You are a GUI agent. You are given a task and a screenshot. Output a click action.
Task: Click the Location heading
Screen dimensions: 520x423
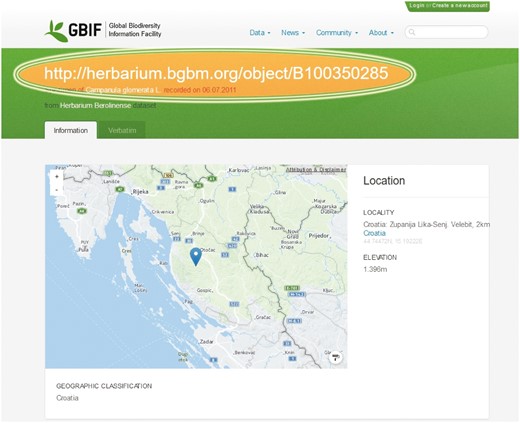[x=384, y=181]
